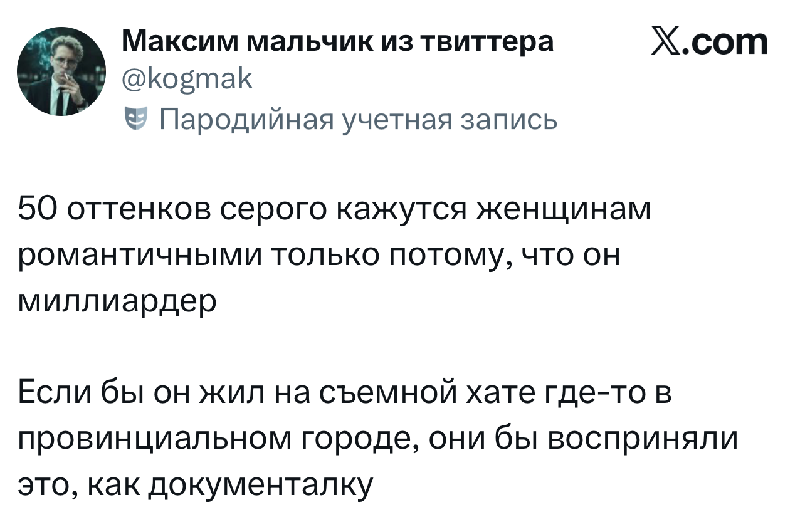This screenshot has width=805, height=532.
Task: Click the word городе in the tweet
Action: click(x=360, y=440)
